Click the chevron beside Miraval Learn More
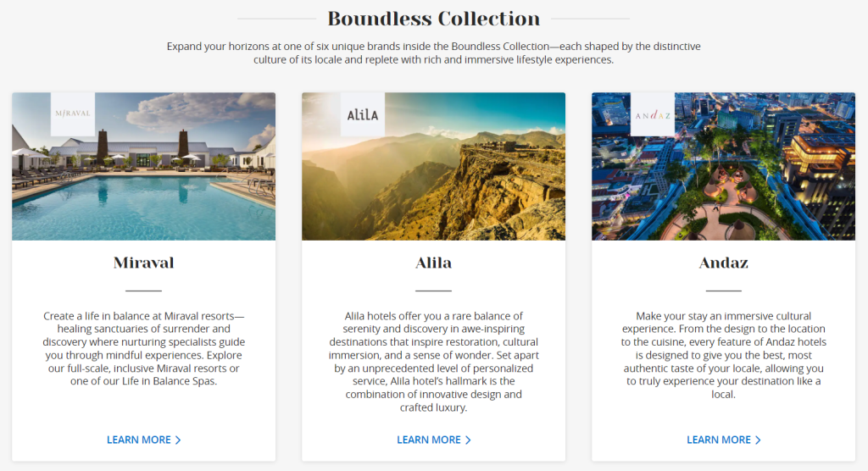The image size is (868, 471). (x=178, y=440)
